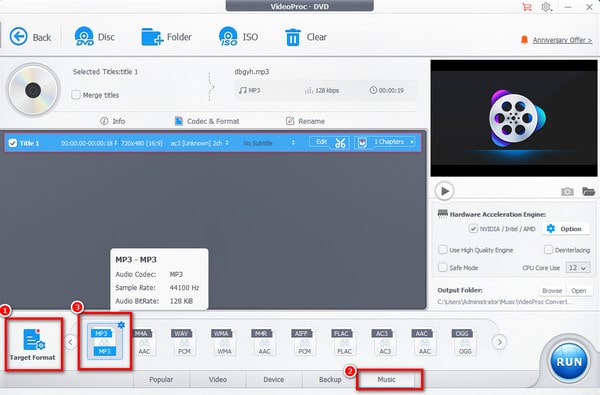Go back using the Back arrow button

pos(30,37)
